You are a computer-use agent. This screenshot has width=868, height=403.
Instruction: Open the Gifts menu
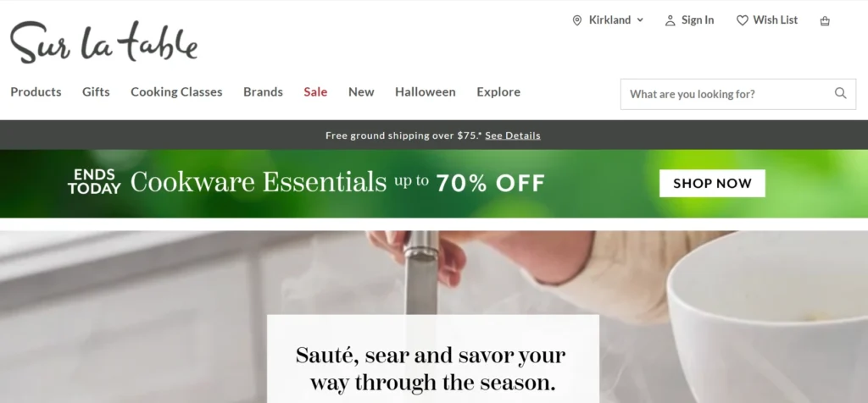96,91
